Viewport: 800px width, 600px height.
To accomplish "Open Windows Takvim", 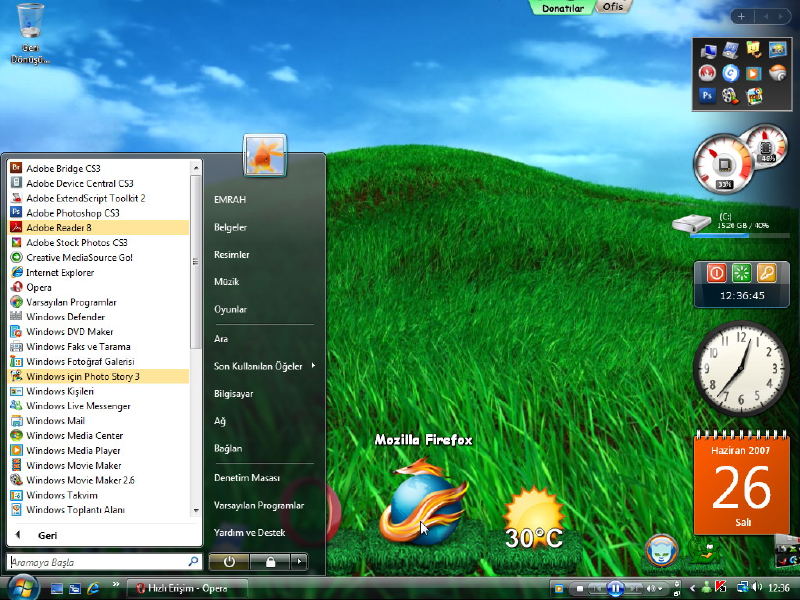I will point(98,495).
